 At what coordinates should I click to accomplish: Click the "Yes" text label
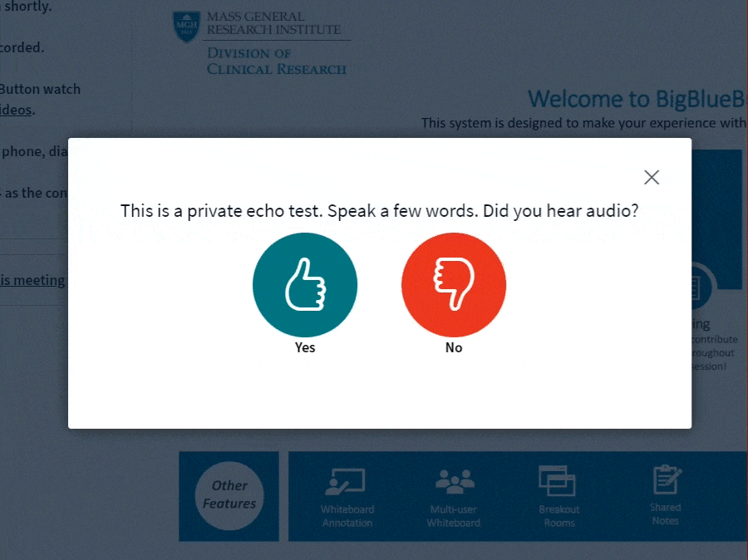(305, 347)
